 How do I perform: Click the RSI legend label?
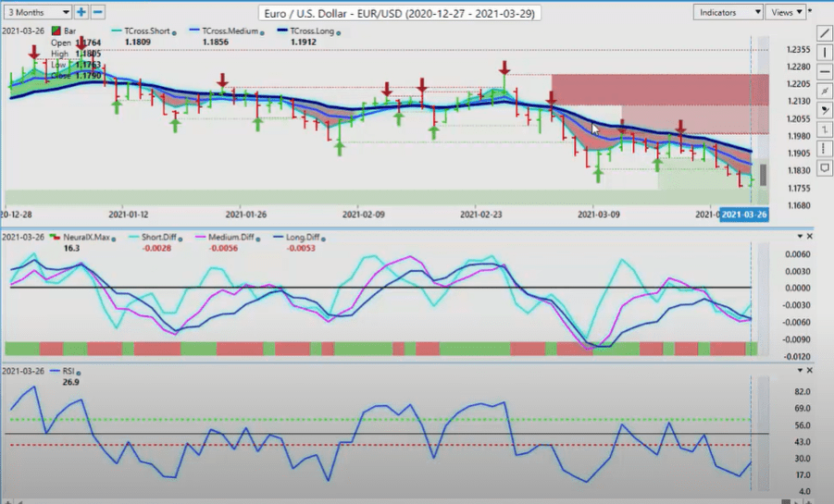pos(68,371)
